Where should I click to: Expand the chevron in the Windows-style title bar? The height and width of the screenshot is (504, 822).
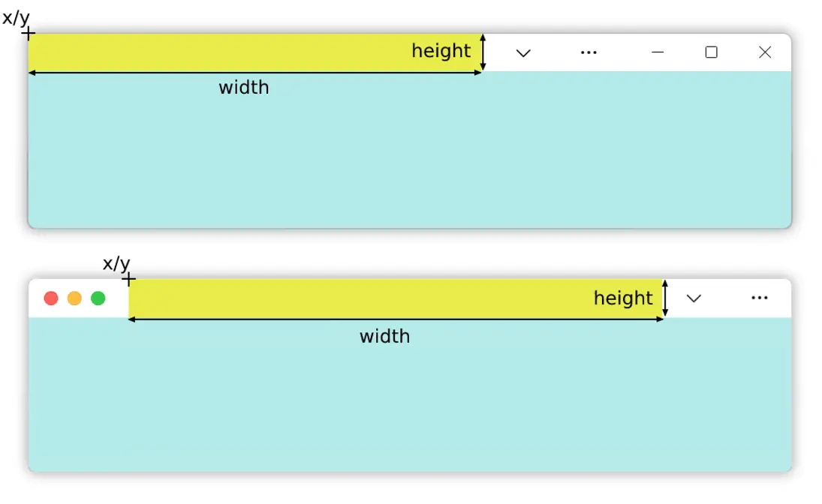[523, 53]
